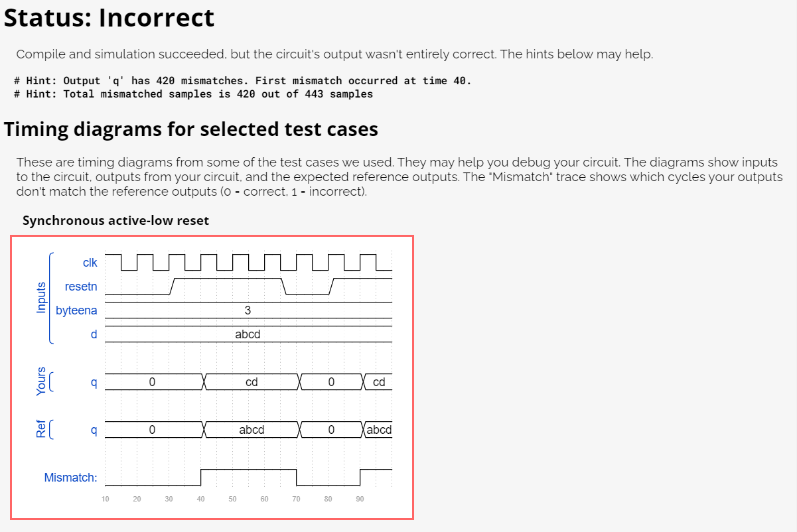Click time marker 70 on the axis
This screenshot has height=532, width=797.
coord(296,499)
